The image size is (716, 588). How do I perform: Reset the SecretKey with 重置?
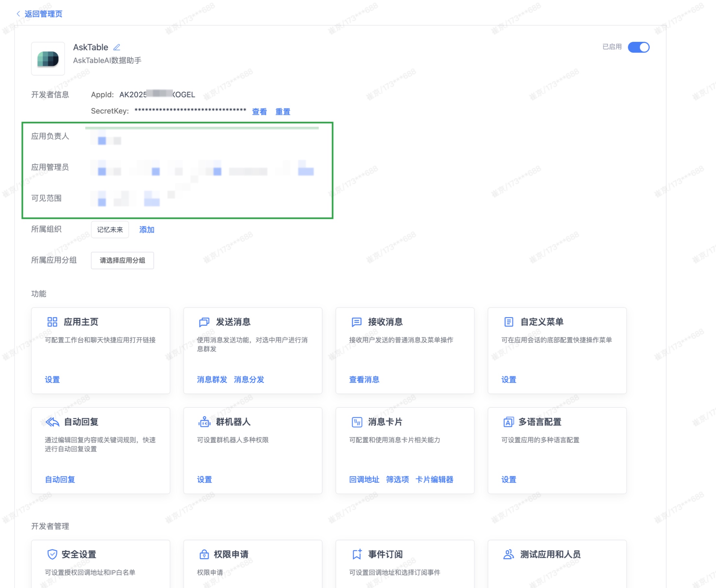pyautogui.click(x=282, y=112)
